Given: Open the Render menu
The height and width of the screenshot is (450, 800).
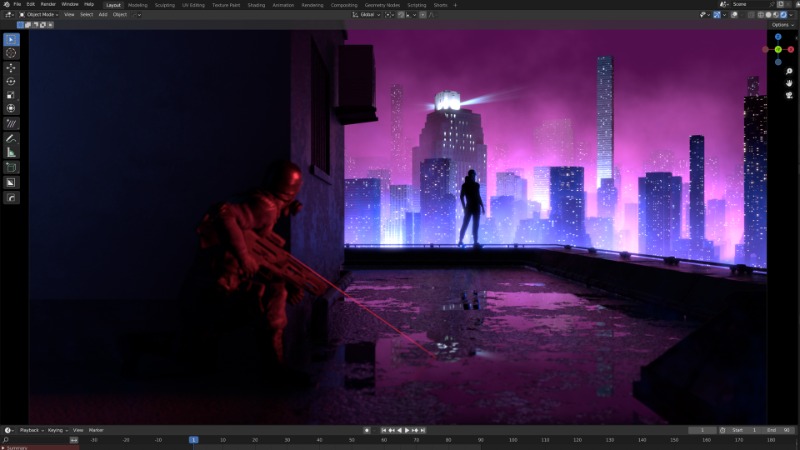Looking at the screenshot, I should [47, 4].
